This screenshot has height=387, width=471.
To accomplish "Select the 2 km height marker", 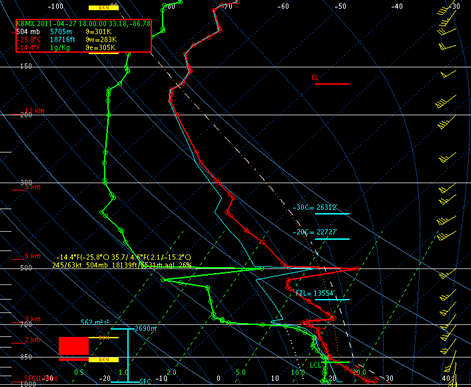I will (33, 340).
